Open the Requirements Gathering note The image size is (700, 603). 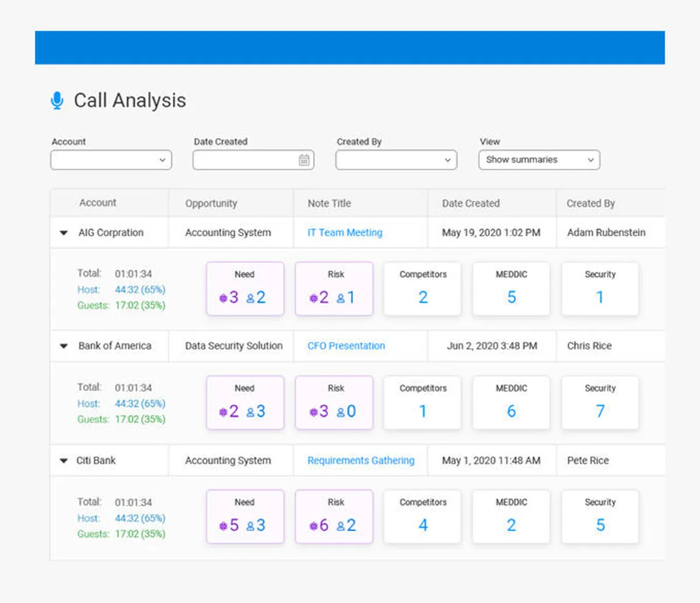point(360,461)
